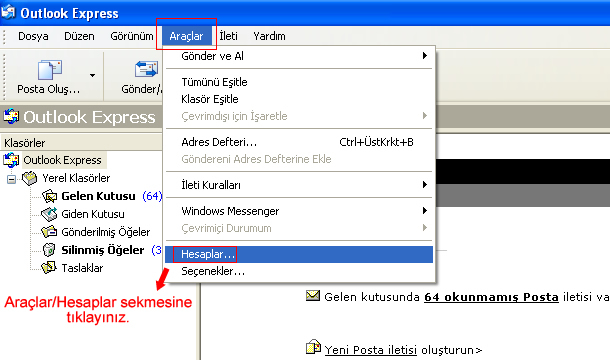Click the Silinmiş Öğeler trash icon
The height and width of the screenshot is (360, 610).
(x=49, y=250)
